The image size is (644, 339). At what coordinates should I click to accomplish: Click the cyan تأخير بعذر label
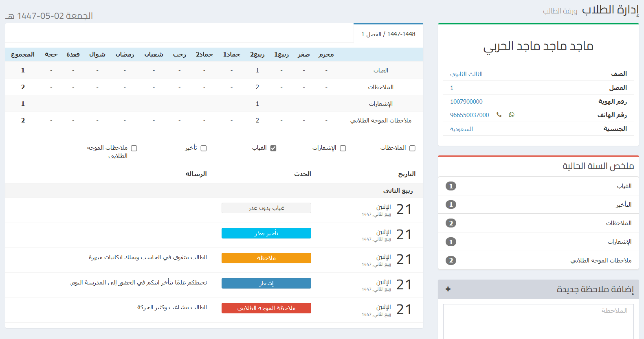point(266,233)
